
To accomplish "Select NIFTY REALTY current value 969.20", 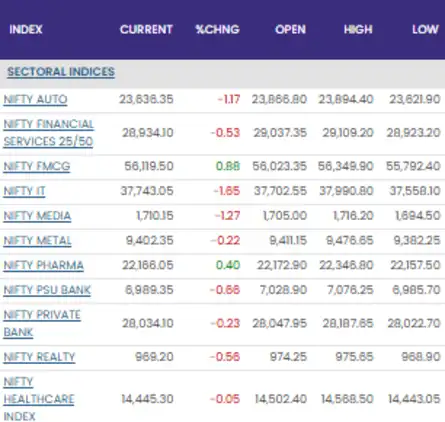I will (x=154, y=357).
